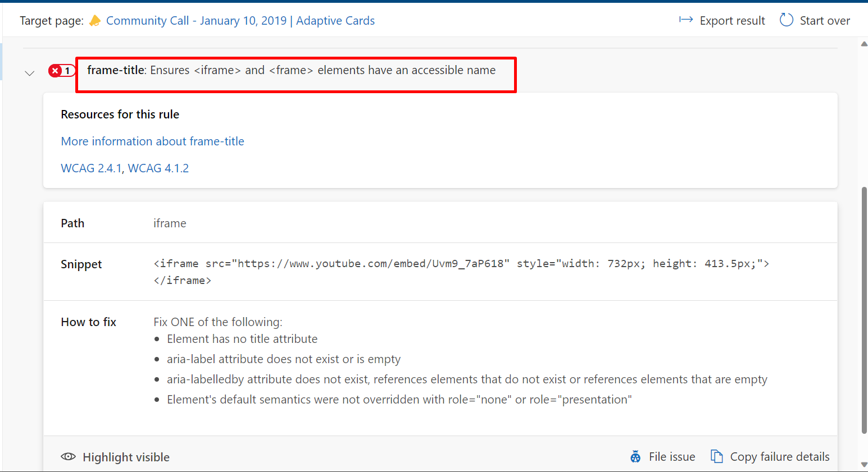Click the Export result icon

coord(686,19)
